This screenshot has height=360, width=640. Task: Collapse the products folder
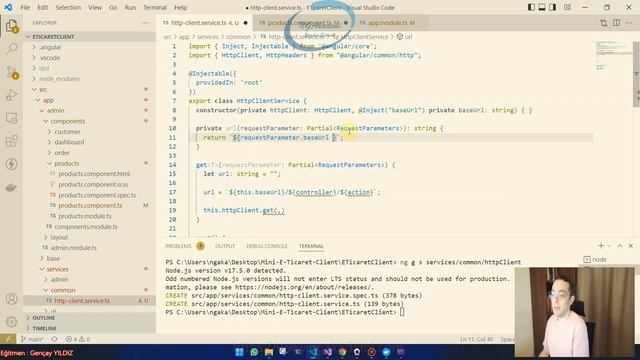coord(89,163)
